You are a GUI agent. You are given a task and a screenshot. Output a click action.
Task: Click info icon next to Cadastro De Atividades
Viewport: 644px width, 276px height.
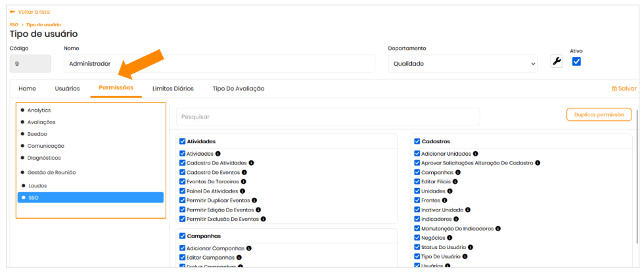click(x=251, y=163)
